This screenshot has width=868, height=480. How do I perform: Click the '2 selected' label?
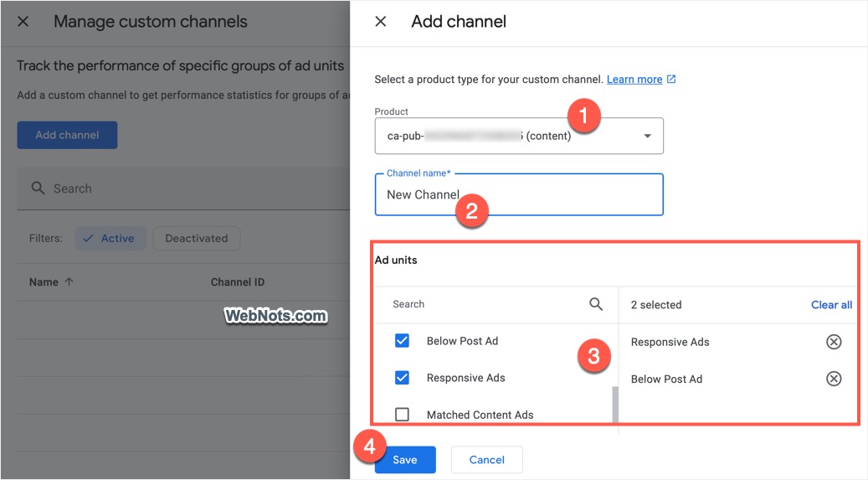tap(656, 305)
